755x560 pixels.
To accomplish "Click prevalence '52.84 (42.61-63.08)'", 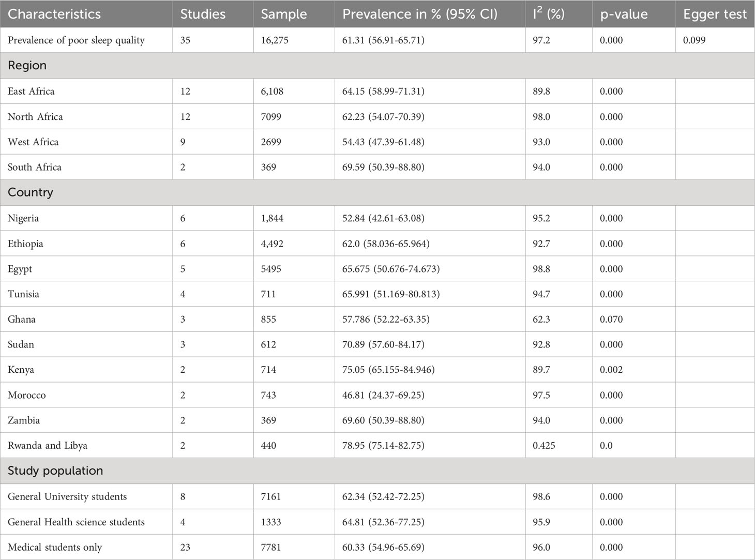I will 383,218.
